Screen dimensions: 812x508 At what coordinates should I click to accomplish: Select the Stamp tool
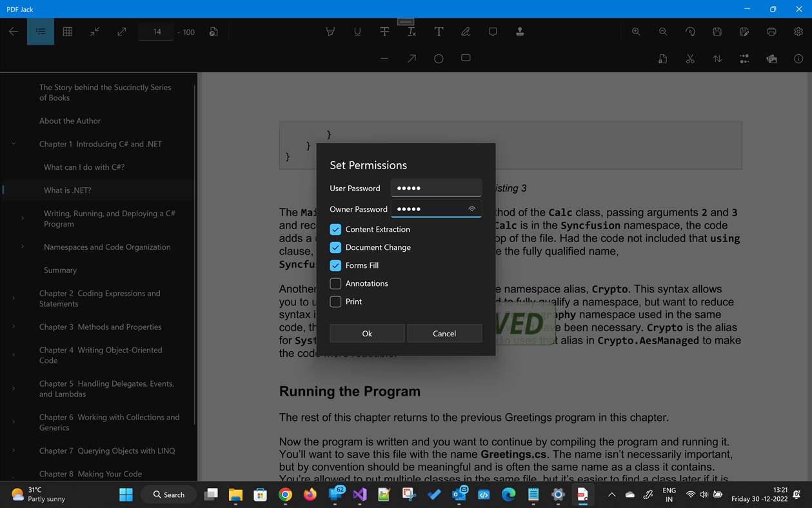(x=520, y=31)
